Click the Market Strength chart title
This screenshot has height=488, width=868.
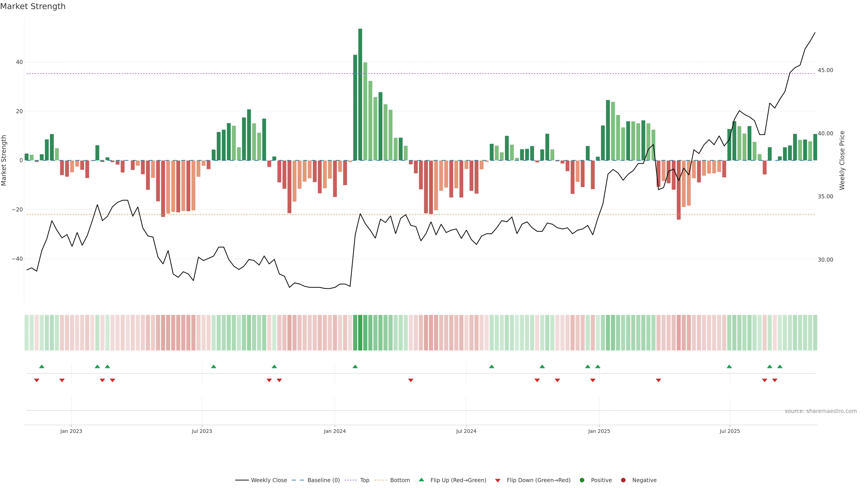tap(33, 6)
